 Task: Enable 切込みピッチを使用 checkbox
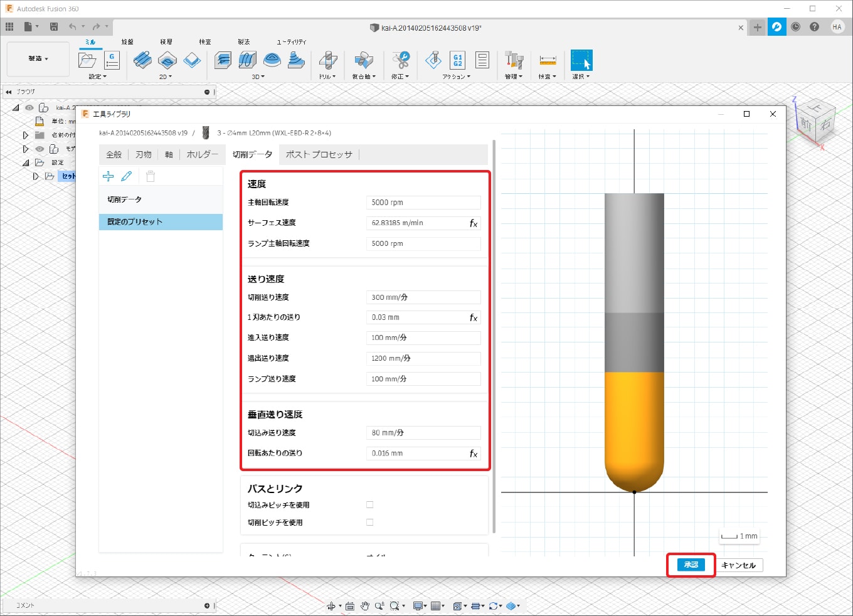pos(369,505)
